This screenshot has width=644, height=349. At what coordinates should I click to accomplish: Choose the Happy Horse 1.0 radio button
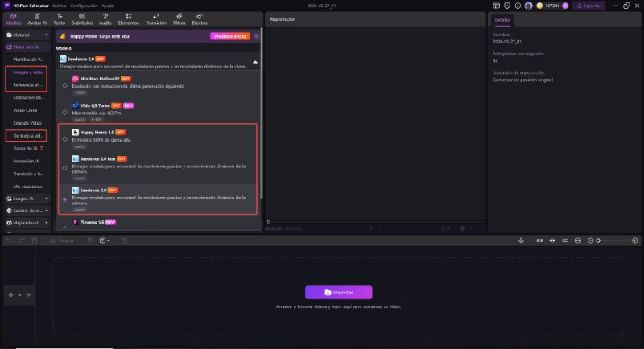tap(64, 139)
